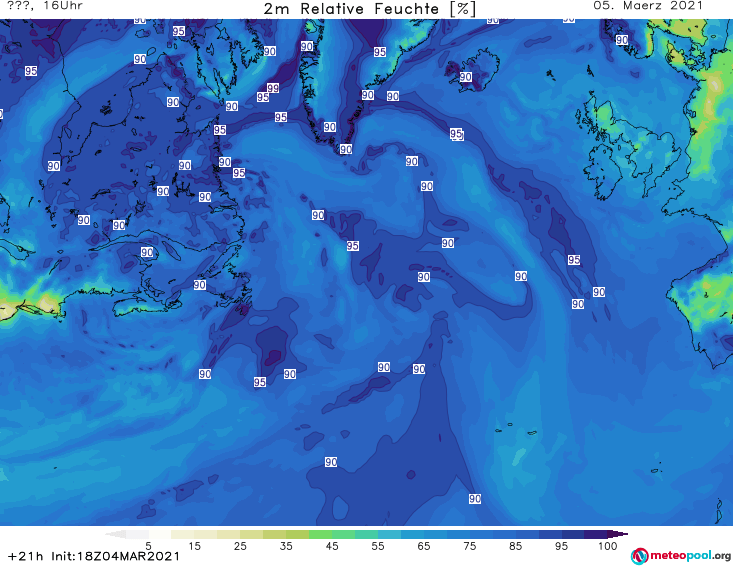Click the '35' value on the color scale
This screenshot has width=733, height=566.
pyautogui.click(x=286, y=546)
